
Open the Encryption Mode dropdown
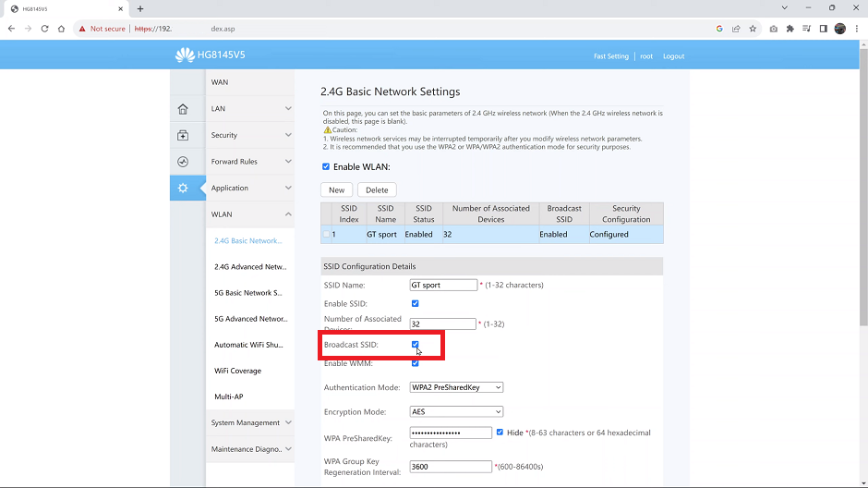tap(456, 411)
